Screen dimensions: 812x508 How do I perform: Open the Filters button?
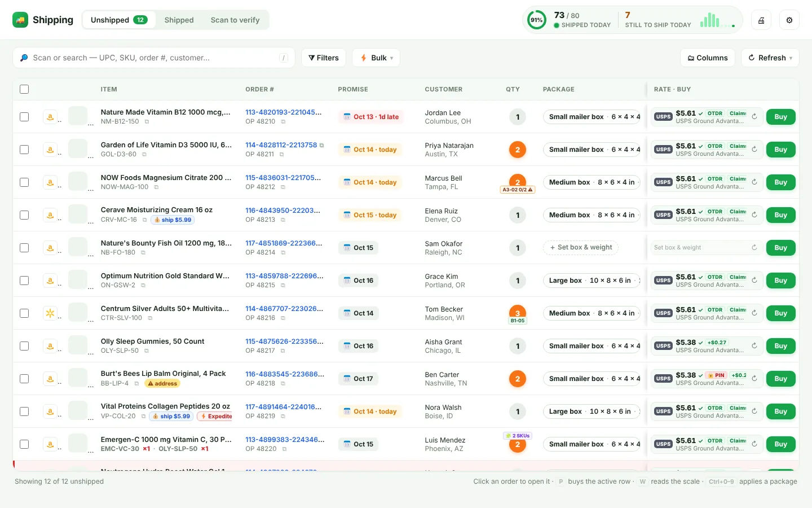324,58
